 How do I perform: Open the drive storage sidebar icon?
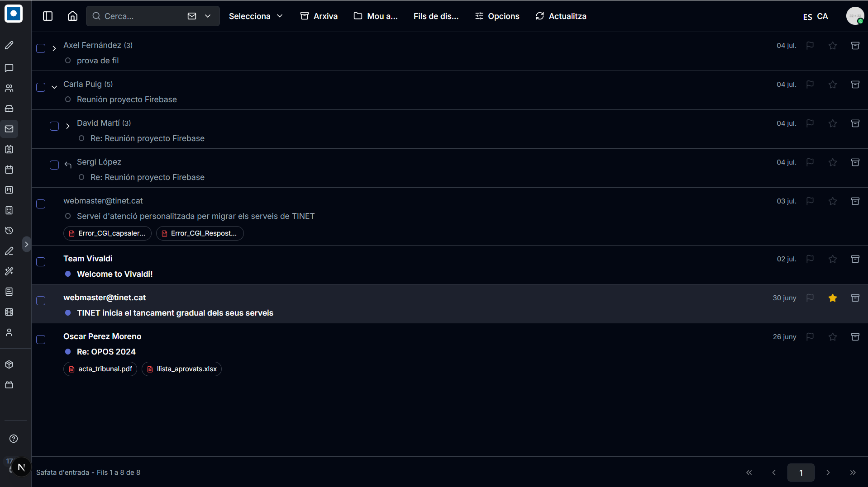point(9,109)
